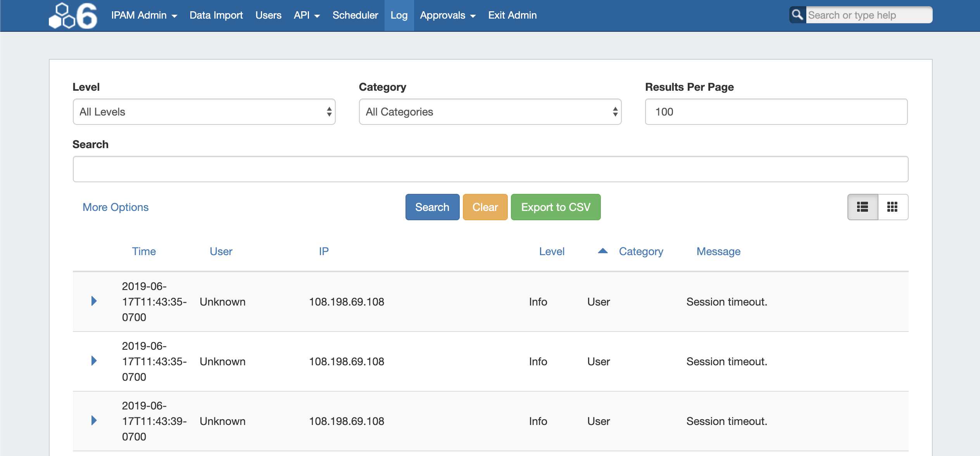This screenshot has height=456, width=980.
Task: Click the Results Per Page field
Action: tap(776, 112)
